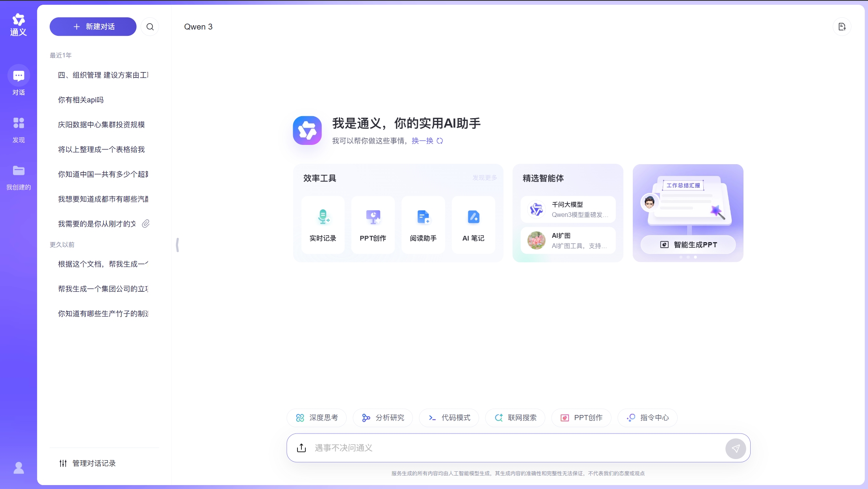This screenshot has width=868, height=489.
Task: Select the third carousel dot on banner
Action: click(x=695, y=257)
